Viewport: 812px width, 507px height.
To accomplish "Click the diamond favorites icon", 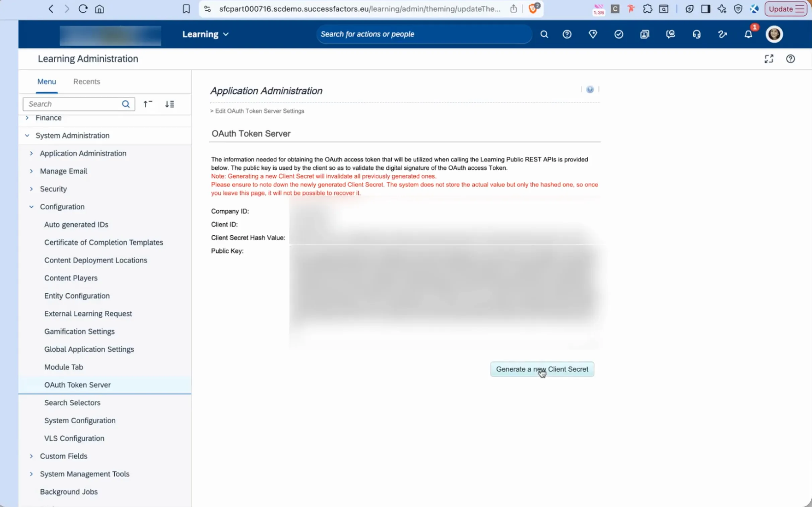I will [593, 34].
